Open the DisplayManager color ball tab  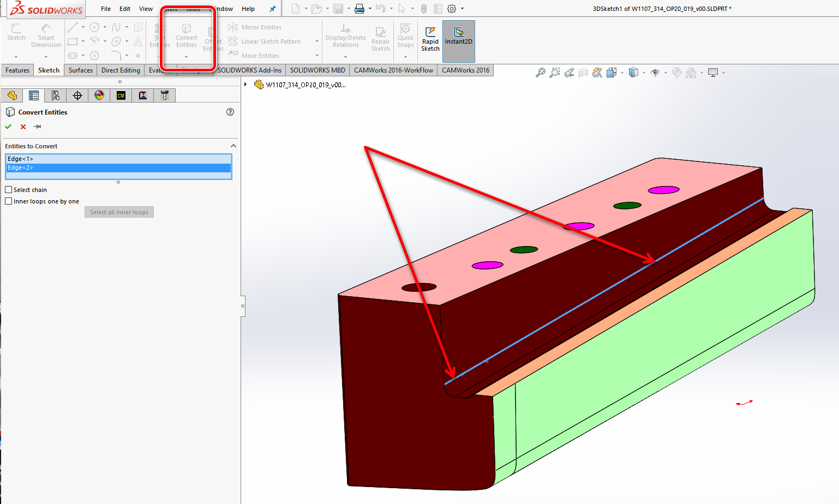point(99,95)
